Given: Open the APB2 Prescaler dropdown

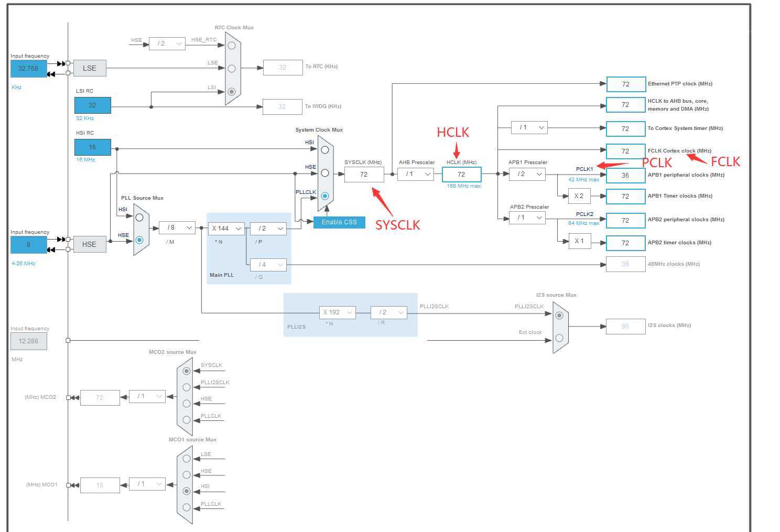Looking at the screenshot, I should point(527,218).
